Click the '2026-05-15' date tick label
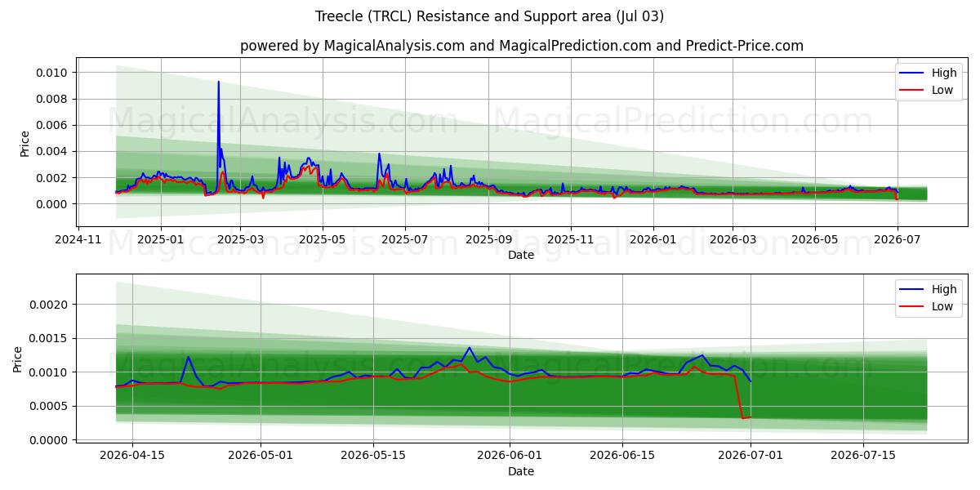 373,456
